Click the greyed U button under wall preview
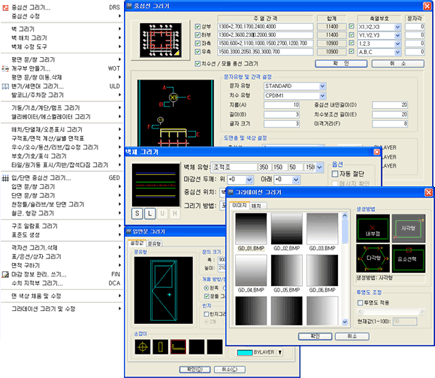The image size is (435, 378). coord(162,213)
